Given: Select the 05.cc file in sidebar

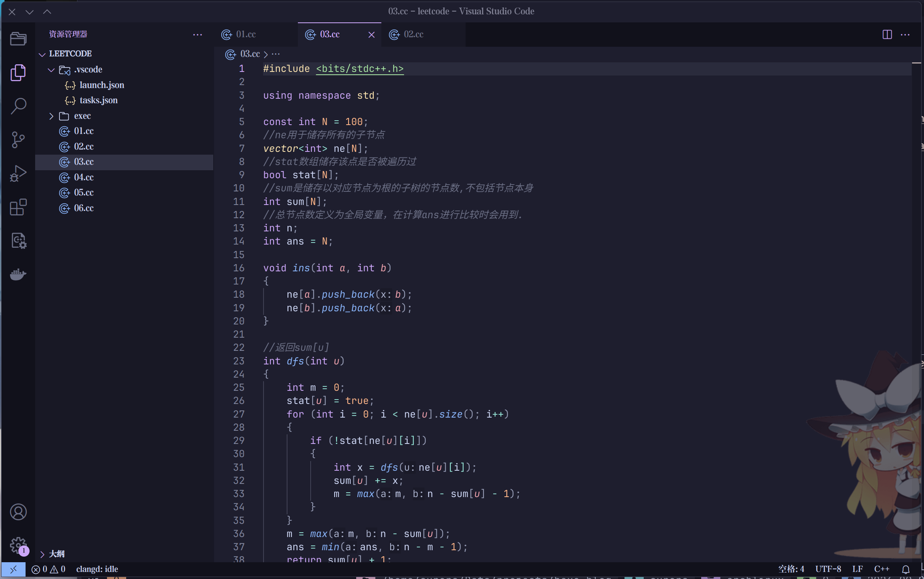Looking at the screenshot, I should [x=83, y=192].
